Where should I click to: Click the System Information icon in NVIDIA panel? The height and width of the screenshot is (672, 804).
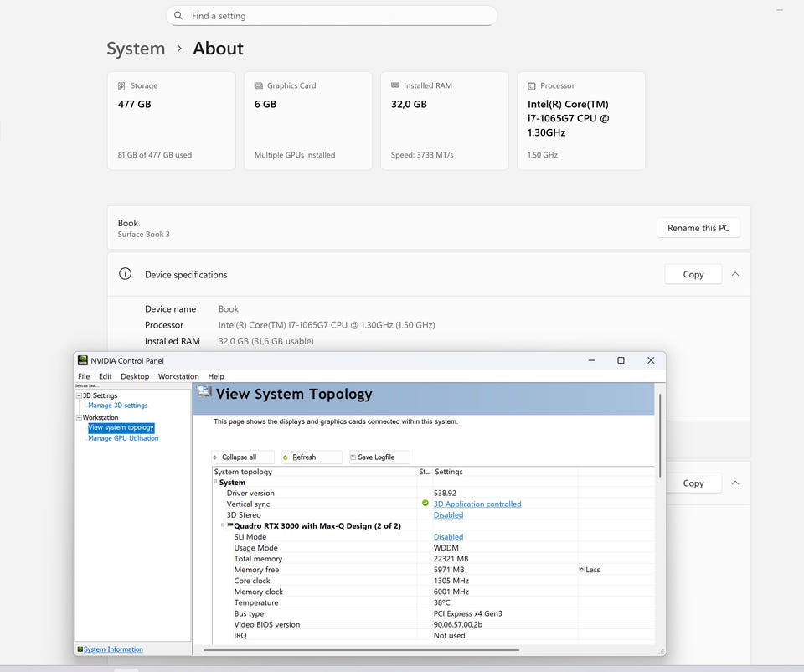pyautogui.click(x=80, y=649)
